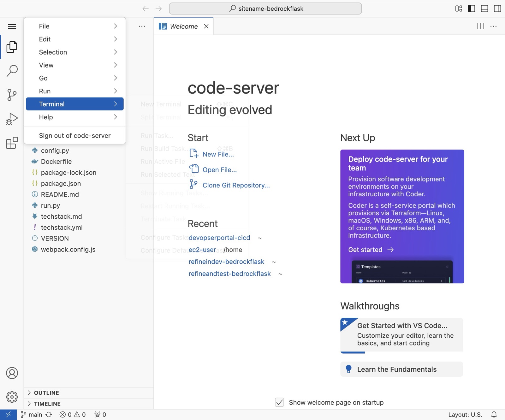505x420 pixels.
Task: Open the Run menu
Action: point(75,91)
